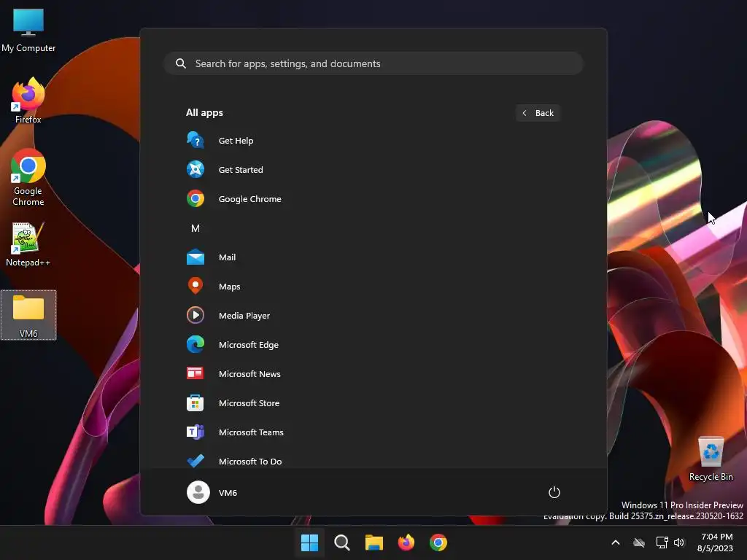Launch Get Started app icon
This screenshot has height=560, width=747.
tap(196, 169)
